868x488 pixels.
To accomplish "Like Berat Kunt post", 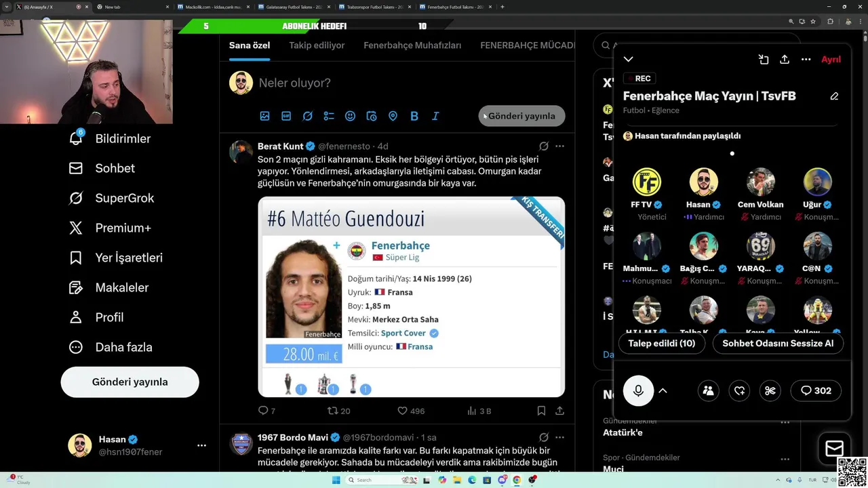I will (411, 411).
